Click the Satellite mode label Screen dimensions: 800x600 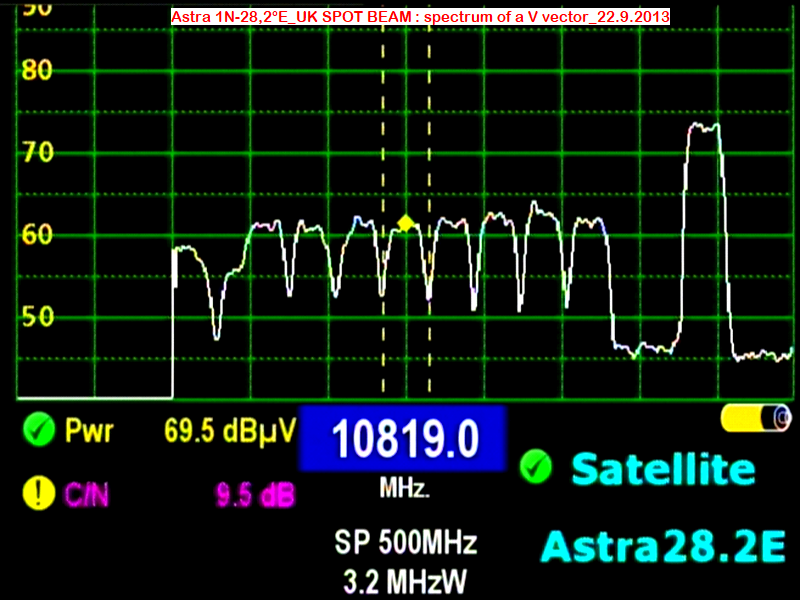point(663,468)
